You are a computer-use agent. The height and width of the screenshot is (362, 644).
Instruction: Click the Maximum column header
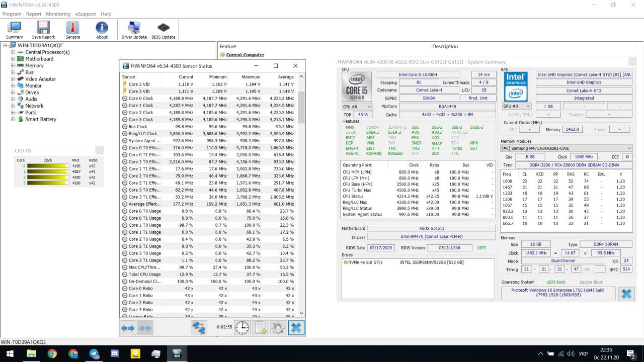(x=251, y=77)
